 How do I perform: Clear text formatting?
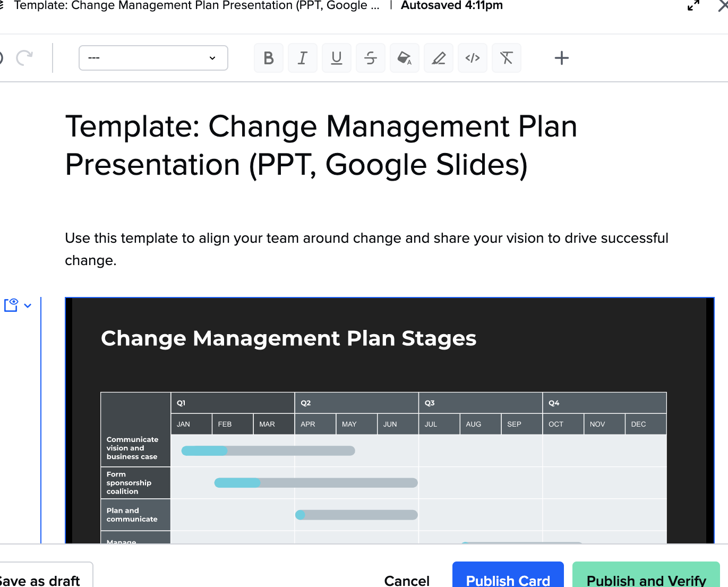(x=507, y=58)
